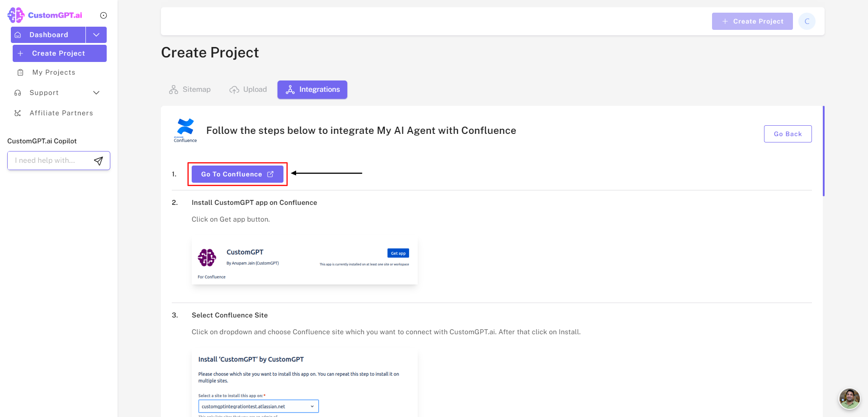Click the plus icon beside sidebar Create Project
The image size is (868, 417).
(20, 53)
